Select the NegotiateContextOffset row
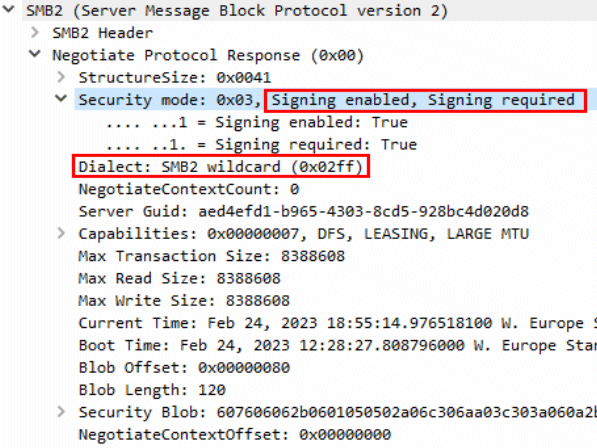The width and height of the screenshot is (597, 448). 235,434
